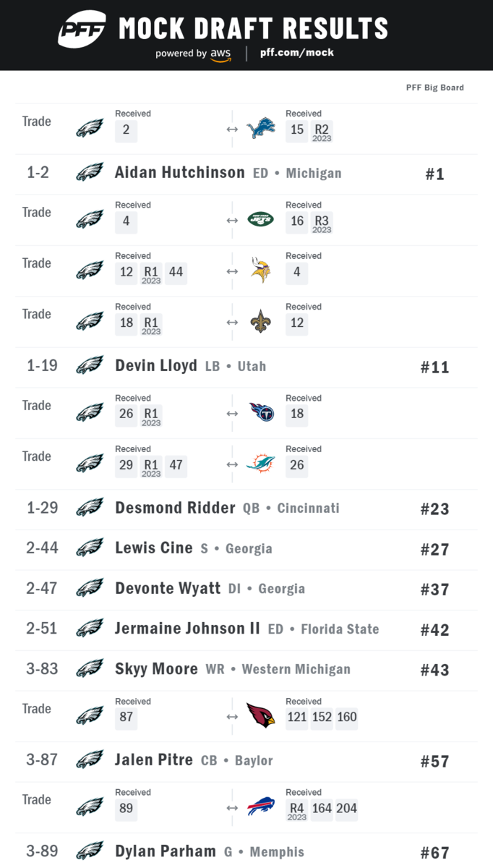Click the Minnesota Vikings logo

pos(260,270)
